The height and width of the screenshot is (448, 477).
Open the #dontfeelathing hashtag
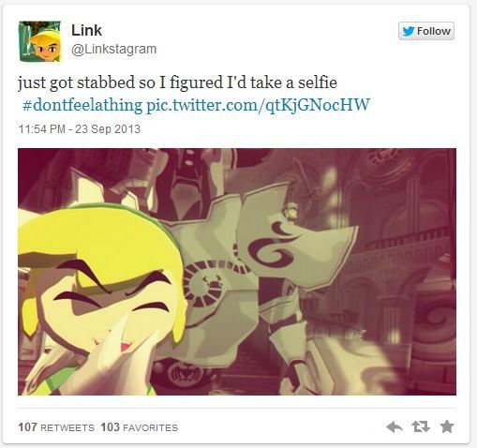[x=82, y=105]
